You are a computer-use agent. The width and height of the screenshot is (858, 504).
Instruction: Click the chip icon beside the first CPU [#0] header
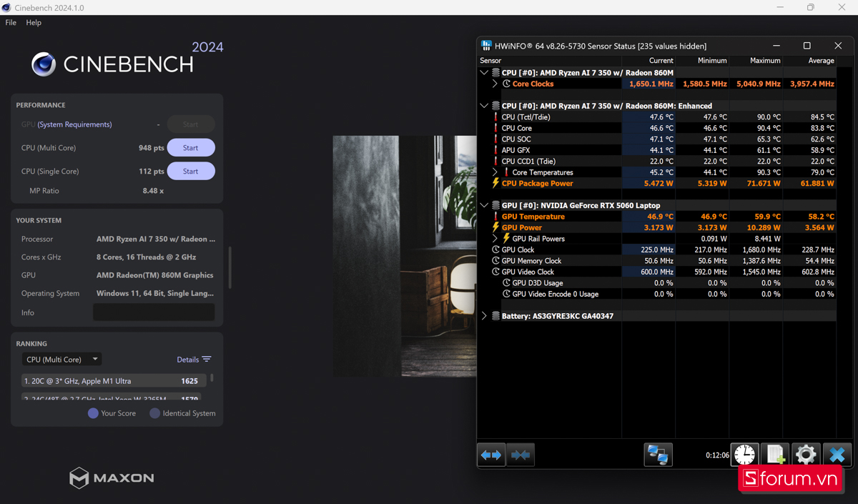[495, 72]
